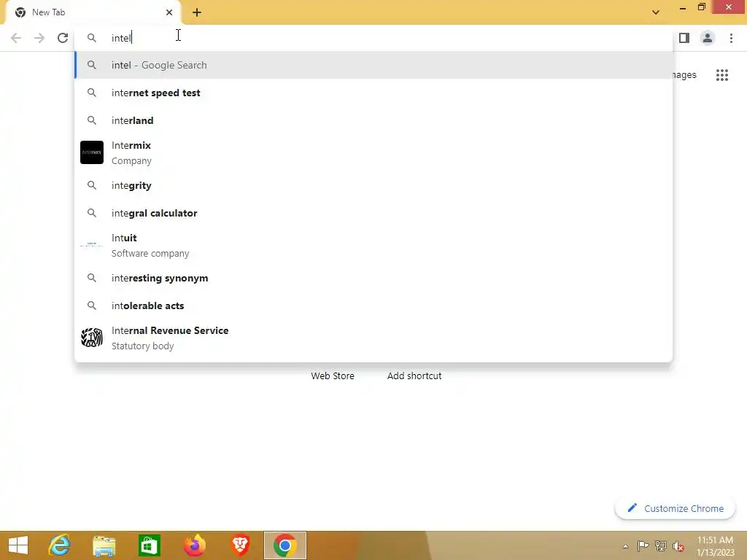
Task: Show hidden tray icons arrow
Action: click(625, 546)
